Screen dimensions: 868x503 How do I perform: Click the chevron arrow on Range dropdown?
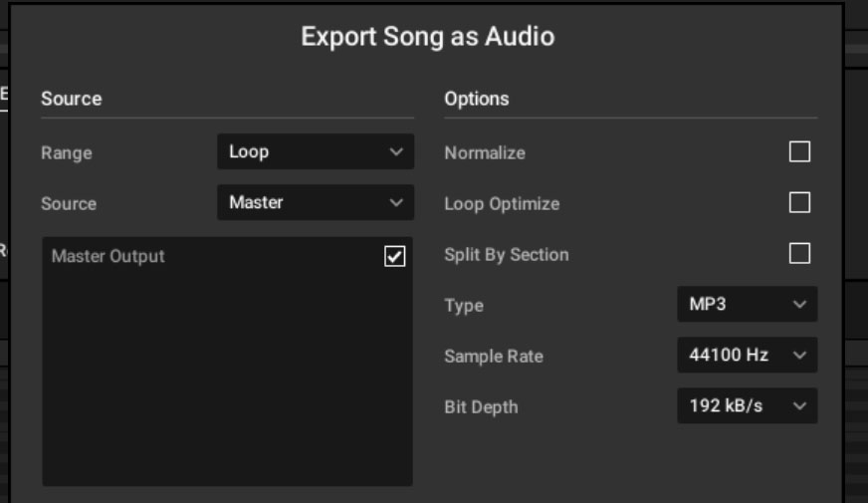(x=396, y=151)
